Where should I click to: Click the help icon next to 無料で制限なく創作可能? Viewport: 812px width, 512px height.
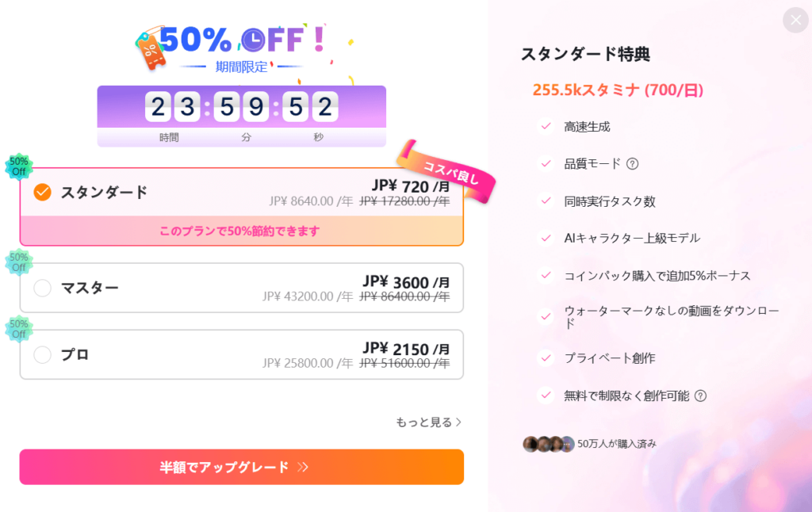[700, 395]
